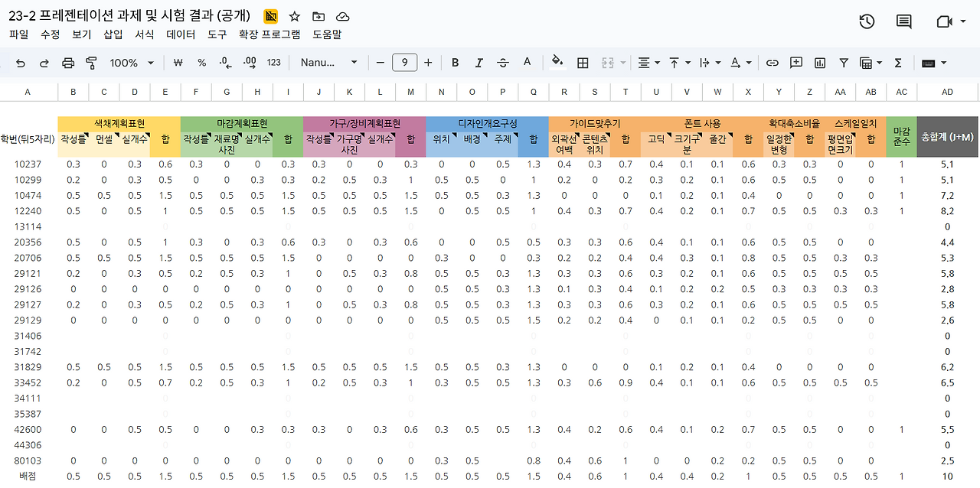This screenshot has height=488, width=980.
Task: Open the 확장 프로그램 menu
Action: (x=269, y=34)
